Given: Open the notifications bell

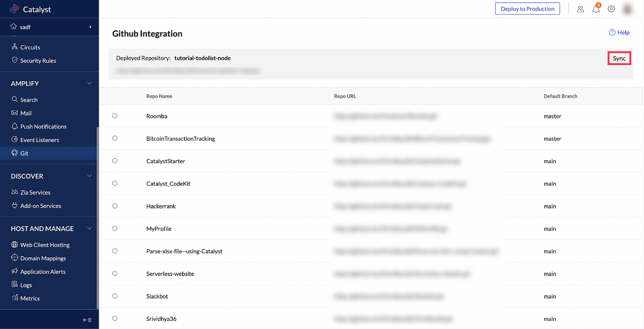Looking at the screenshot, I should pyautogui.click(x=596, y=9).
